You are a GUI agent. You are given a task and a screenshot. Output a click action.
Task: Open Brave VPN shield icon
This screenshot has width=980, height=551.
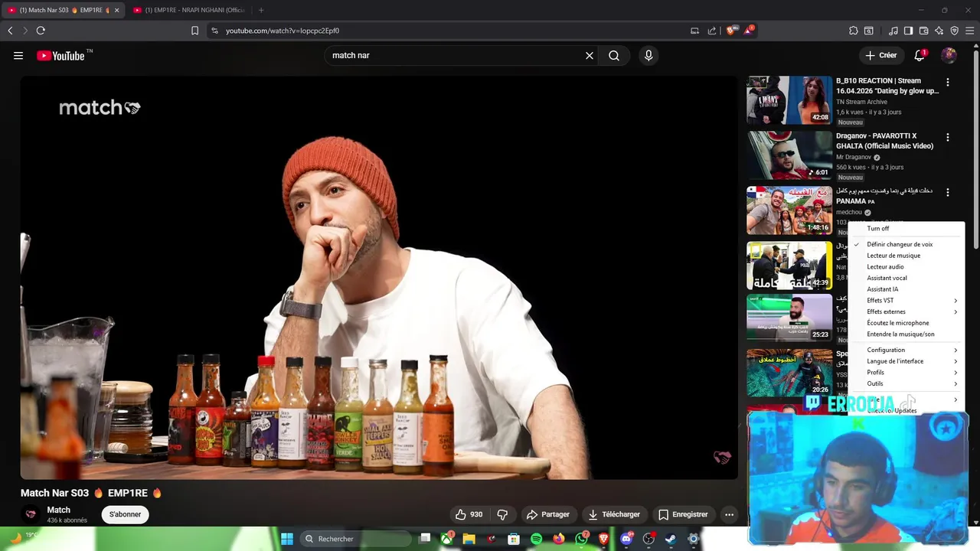pos(955,31)
